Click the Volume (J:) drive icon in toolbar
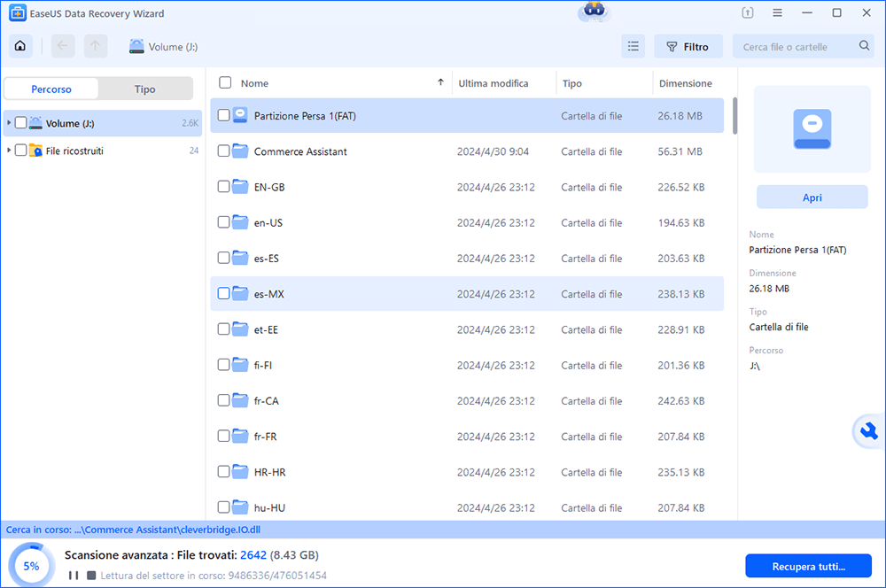The image size is (886, 588). (x=136, y=47)
